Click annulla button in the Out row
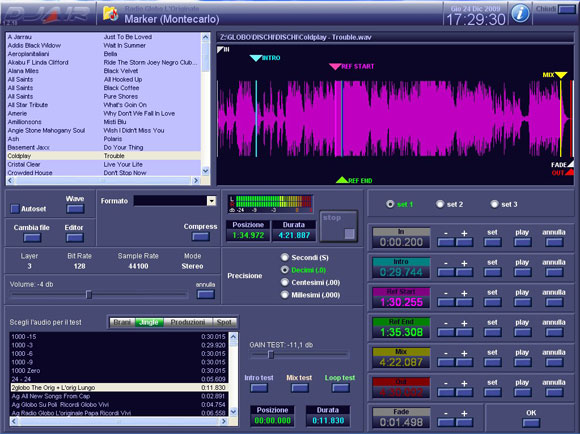Screen dimensions: 580x434 click(554, 393)
